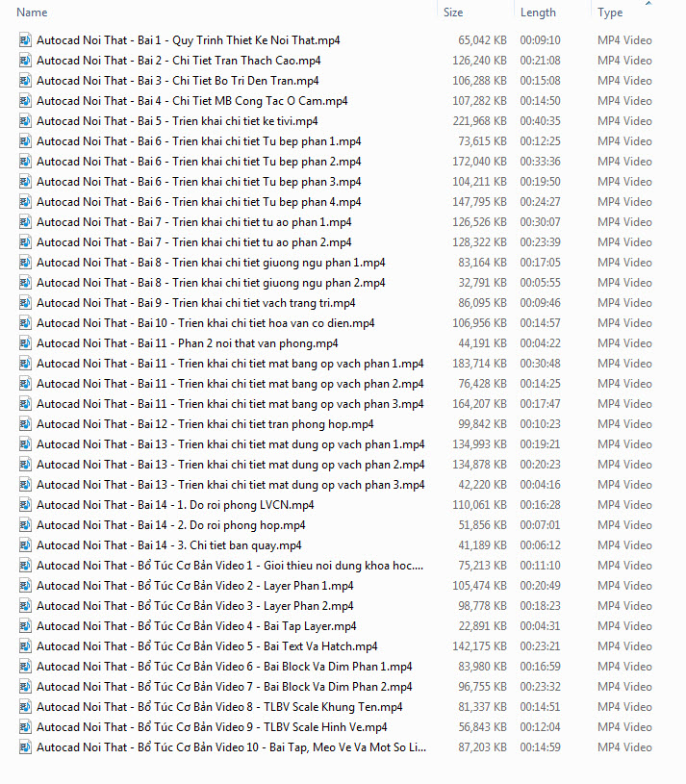
Task: Click MP4 Video type of 86,095 KB row
Action: tap(624, 303)
